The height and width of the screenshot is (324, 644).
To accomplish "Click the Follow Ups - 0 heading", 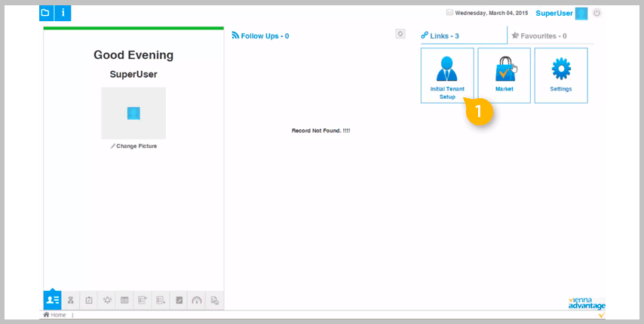I will [x=260, y=35].
